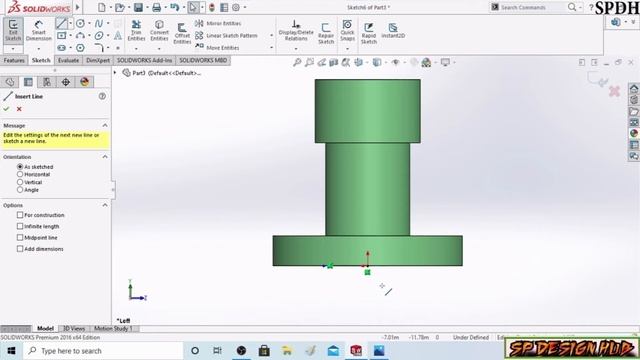
Task: Enable the Infinite length checkbox
Action: click(20, 226)
